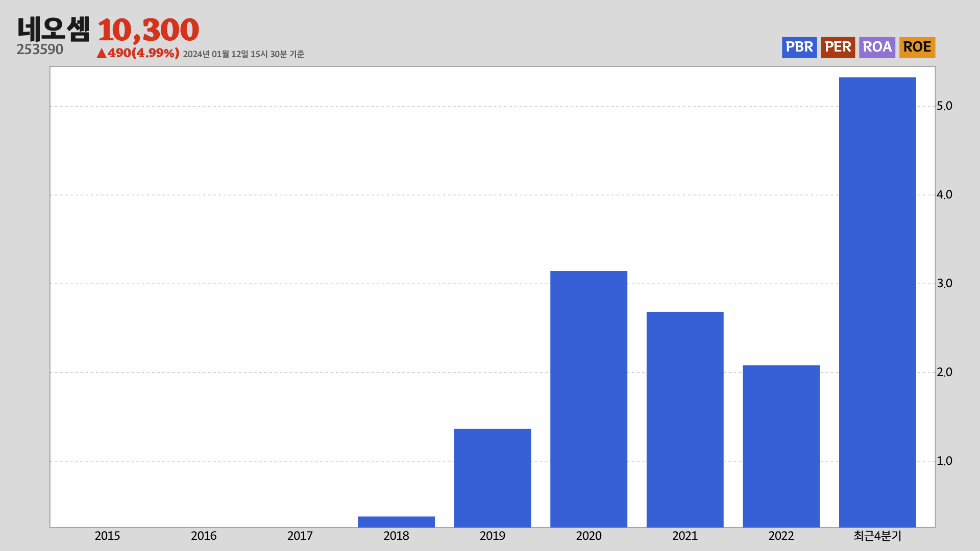Click the 5.0 y-axis value
Image resolution: width=980 pixels, height=551 pixels.
[x=944, y=106]
